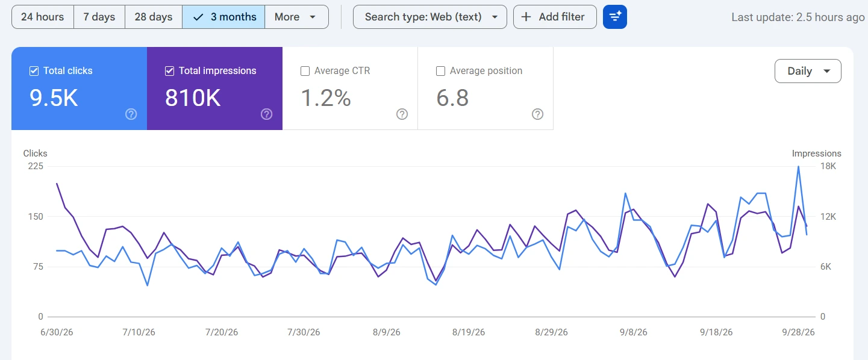Click the 6/30/26 x-axis date label
This screenshot has height=360, width=868.
(x=57, y=332)
